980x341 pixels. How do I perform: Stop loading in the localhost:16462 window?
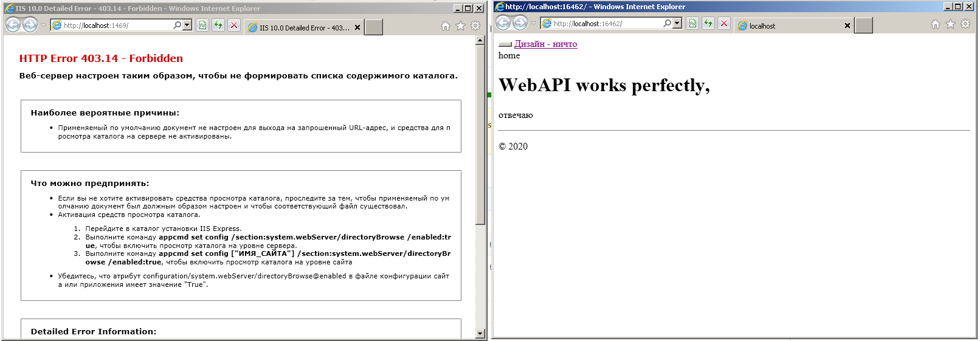724,23
